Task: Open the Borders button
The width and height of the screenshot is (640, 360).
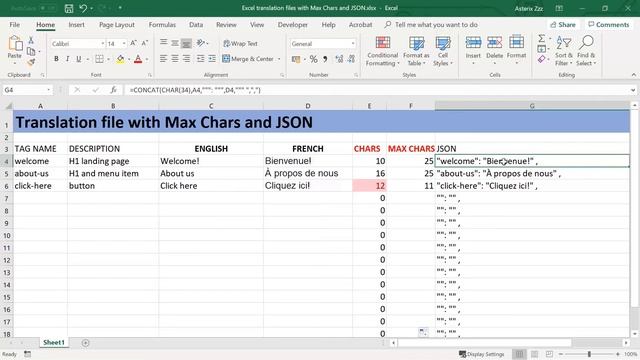Action: [99, 59]
